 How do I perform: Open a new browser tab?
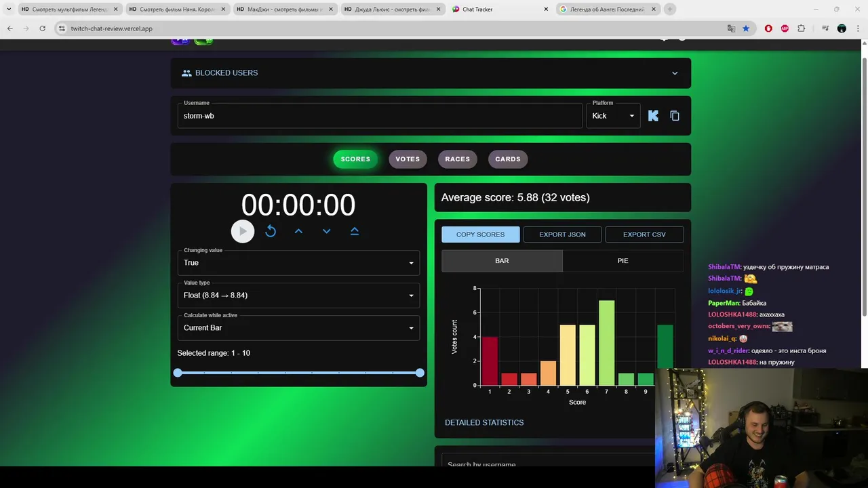coord(670,9)
